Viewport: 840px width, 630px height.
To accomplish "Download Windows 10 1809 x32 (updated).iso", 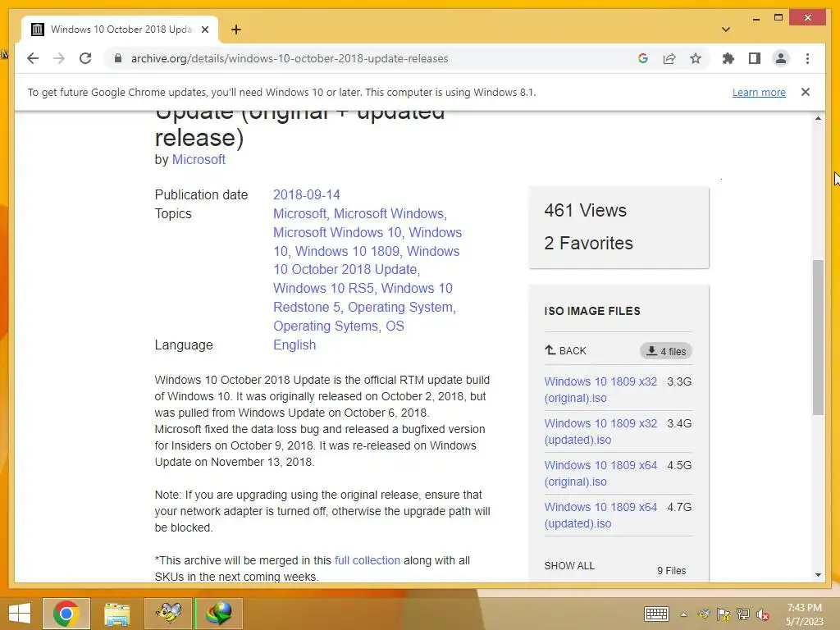I will tap(600, 431).
